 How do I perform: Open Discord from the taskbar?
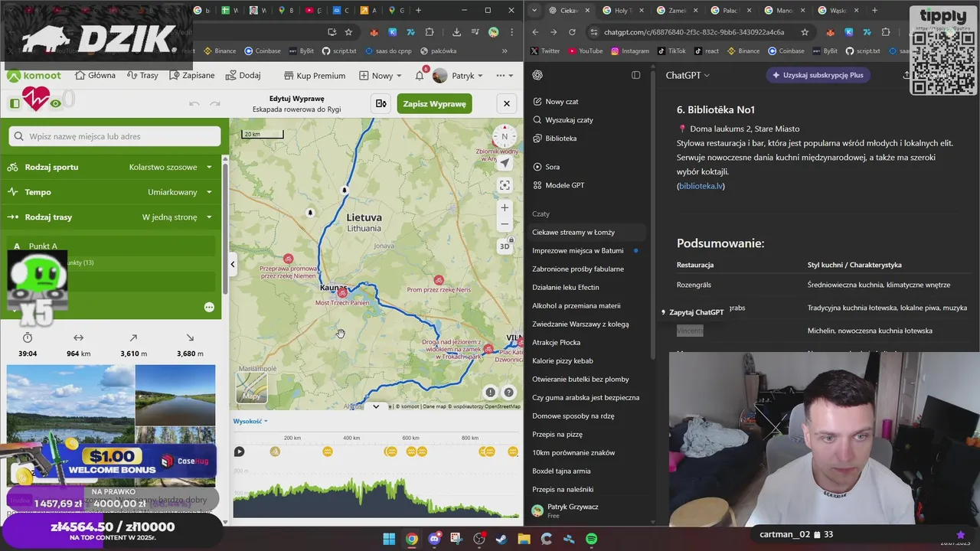pyautogui.click(x=434, y=539)
